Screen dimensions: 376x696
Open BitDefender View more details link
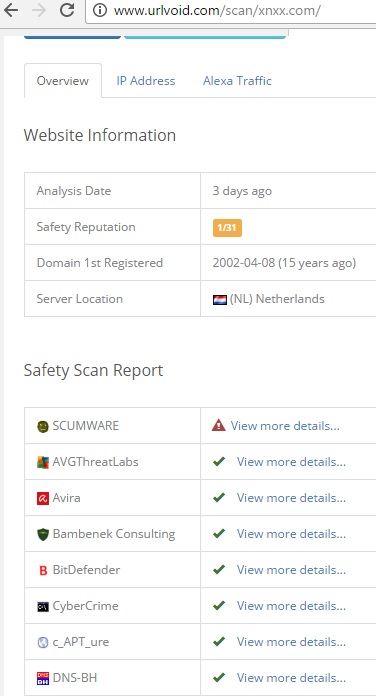pos(291,569)
